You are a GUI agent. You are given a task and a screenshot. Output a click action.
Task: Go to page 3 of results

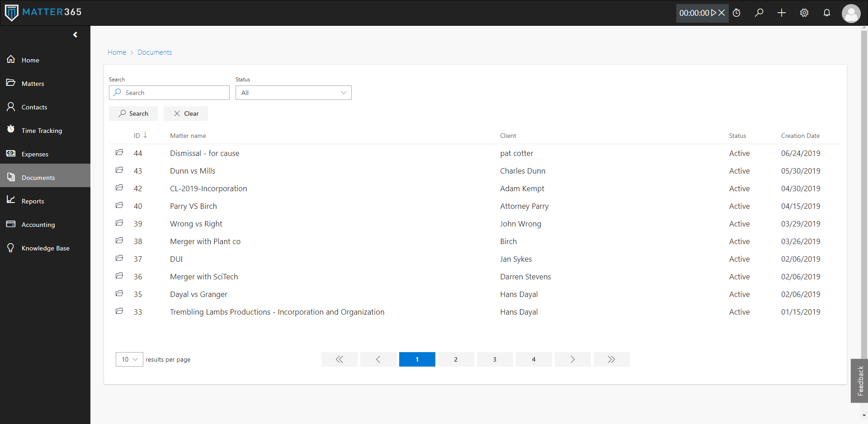coord(495,359)
